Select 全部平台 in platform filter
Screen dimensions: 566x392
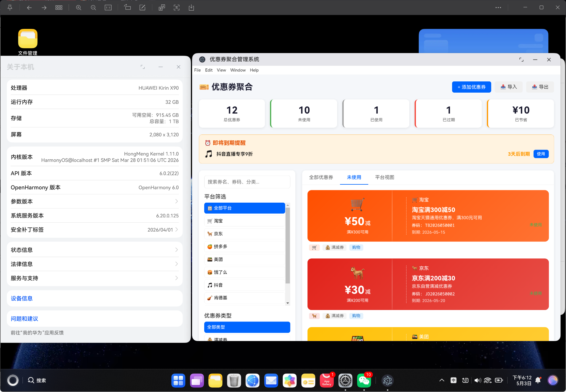[244, 208]
